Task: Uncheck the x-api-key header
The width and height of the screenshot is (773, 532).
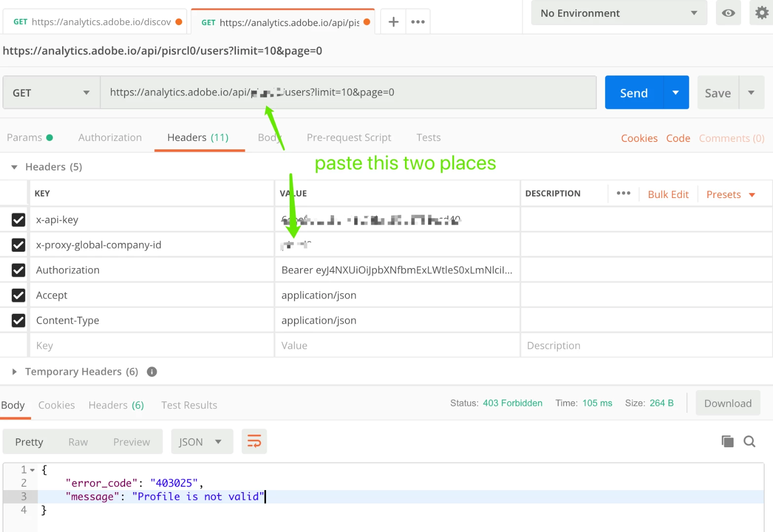Action: (18, 220)
